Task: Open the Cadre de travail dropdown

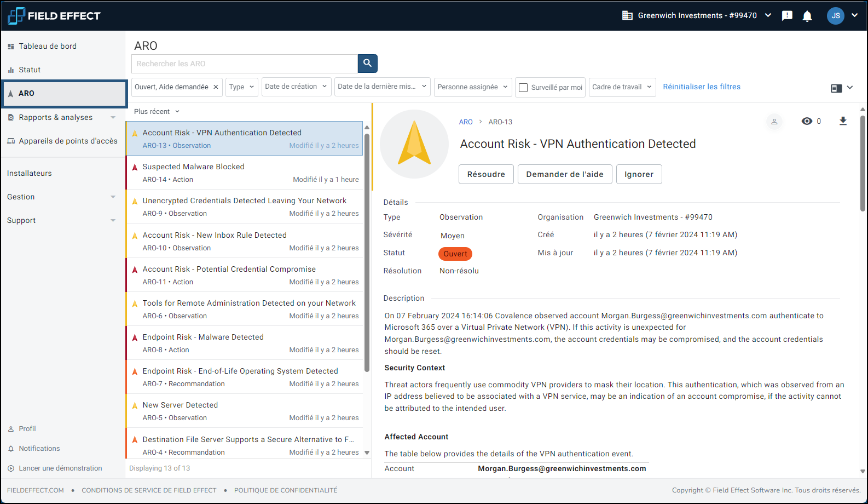Action: coord(622,87)
